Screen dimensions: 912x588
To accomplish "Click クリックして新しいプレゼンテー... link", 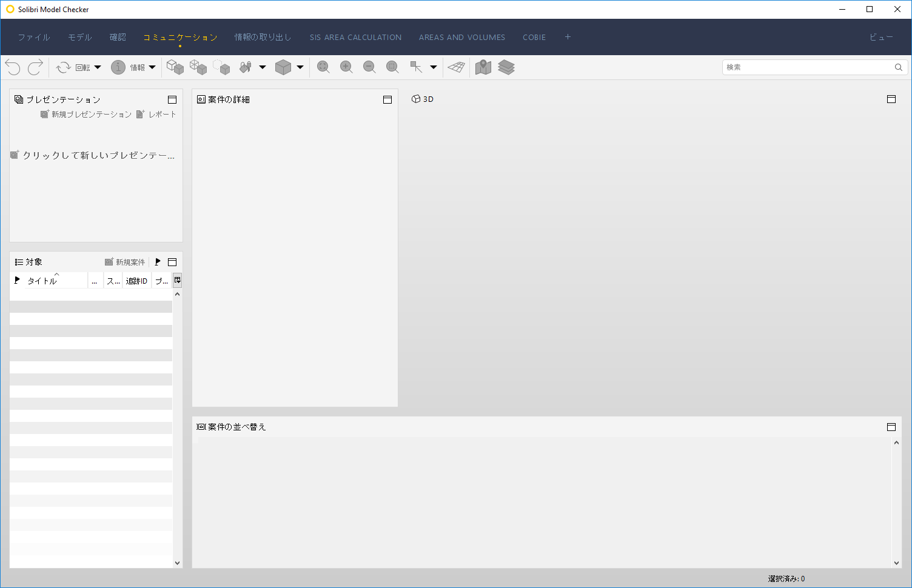I will click(x=93, y=155).
